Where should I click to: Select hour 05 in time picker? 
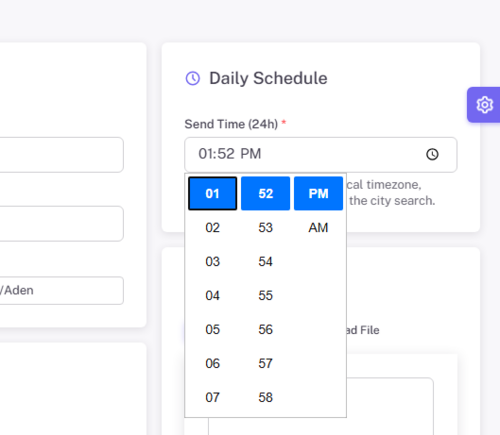(212, 330)
